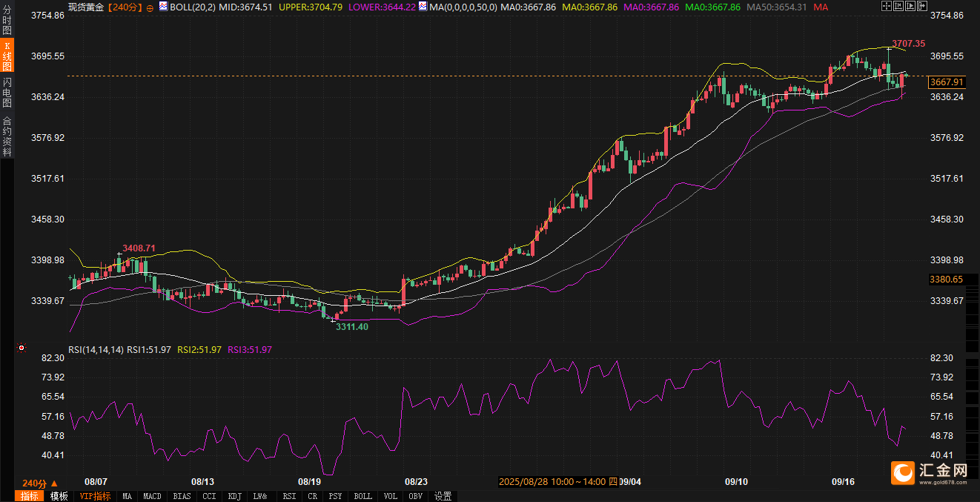Click the chart playback icon

pos(911,7)
